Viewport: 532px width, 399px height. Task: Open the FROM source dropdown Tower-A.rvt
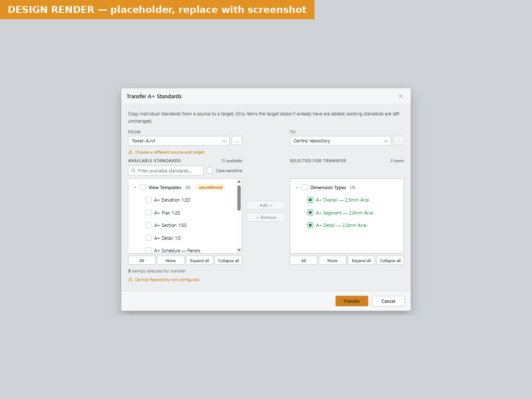click(x=178, y=141)
